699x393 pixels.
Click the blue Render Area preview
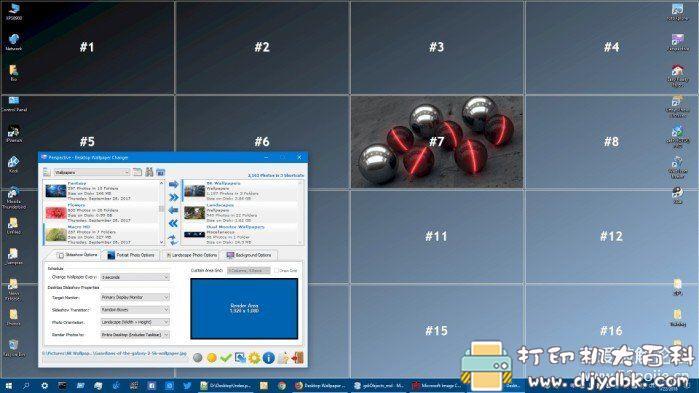coord(244,308)
